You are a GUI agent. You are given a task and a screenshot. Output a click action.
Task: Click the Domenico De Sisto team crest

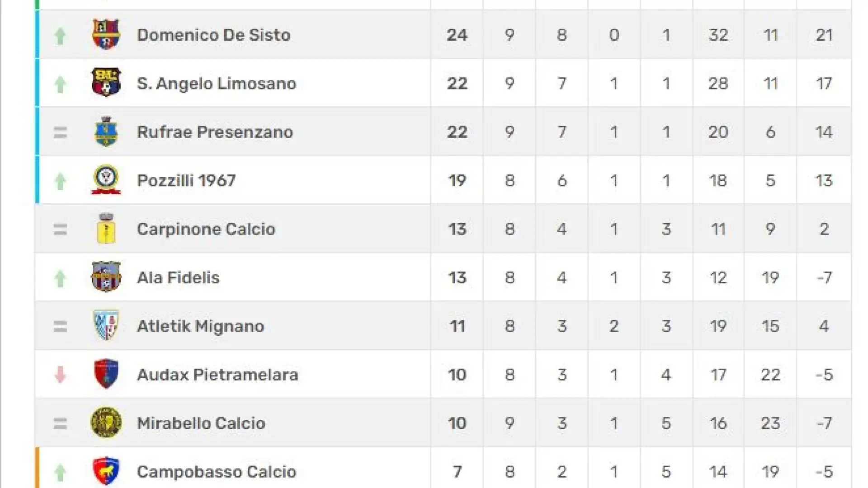click(106, 34)
